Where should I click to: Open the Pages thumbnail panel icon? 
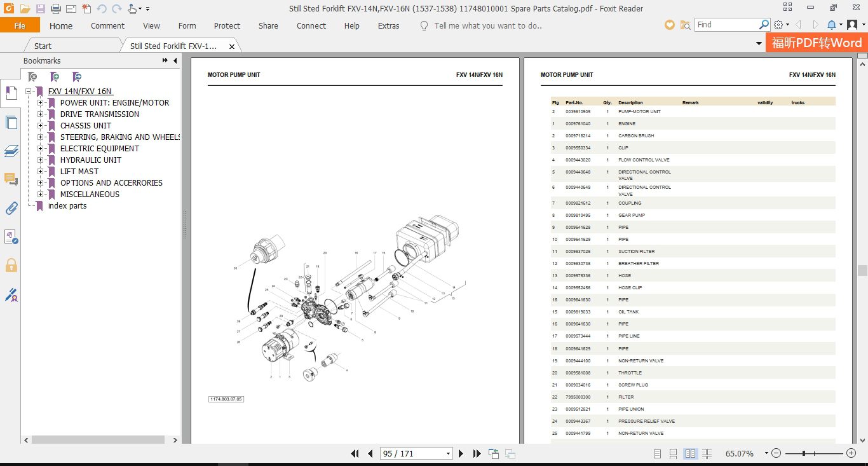tap(11, 123)
